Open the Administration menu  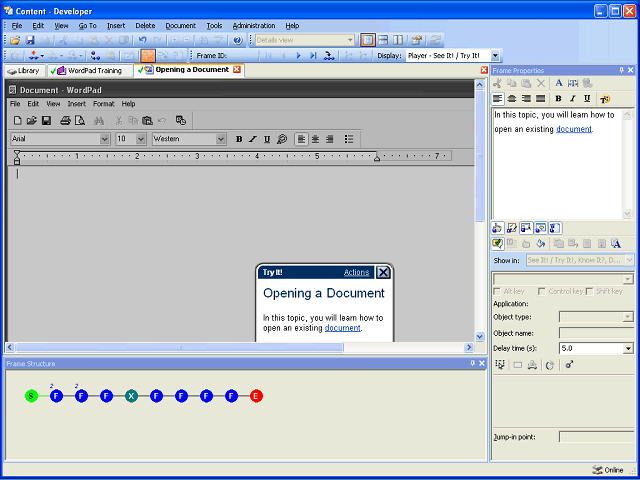tap(254, 25)
